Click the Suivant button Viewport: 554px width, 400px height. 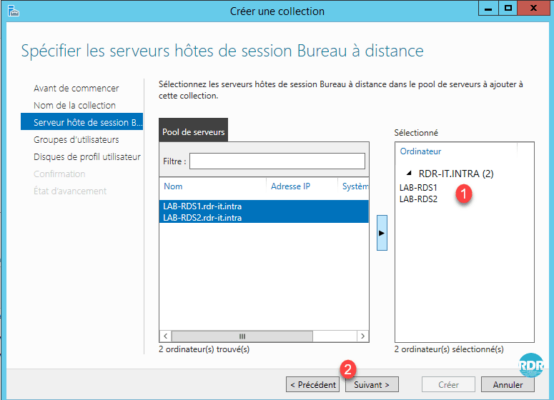372,384
